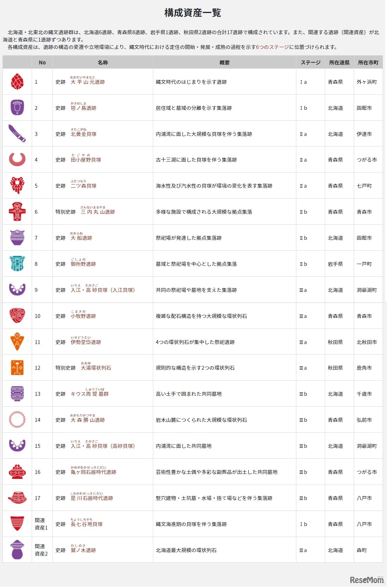The image size is (389, 588).
Task: Click the ステージ column header
Action: click(x=310, y=63)
